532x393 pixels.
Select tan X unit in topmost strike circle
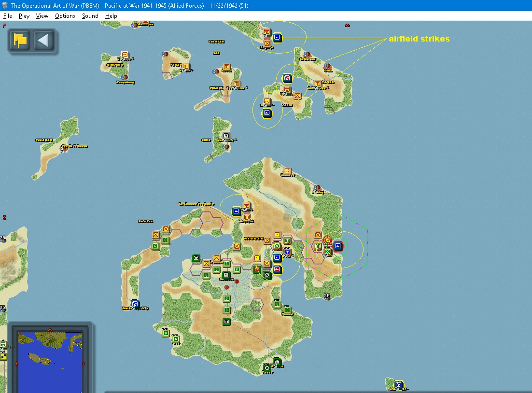[x=267, y=43]
